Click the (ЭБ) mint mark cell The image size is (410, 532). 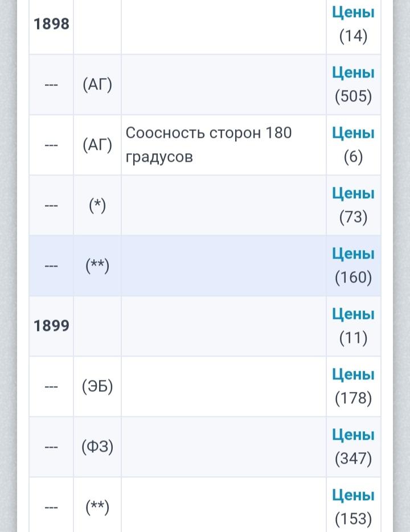(x=97, y=386)
